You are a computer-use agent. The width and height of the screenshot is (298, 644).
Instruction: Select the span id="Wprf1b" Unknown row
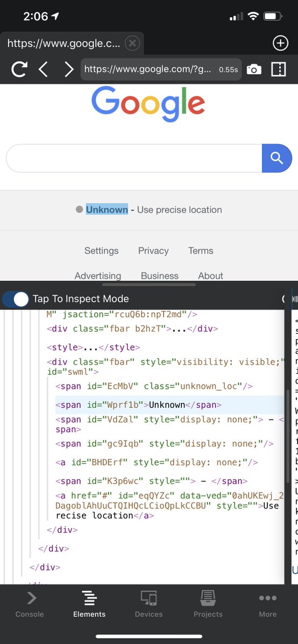point(169,405)
